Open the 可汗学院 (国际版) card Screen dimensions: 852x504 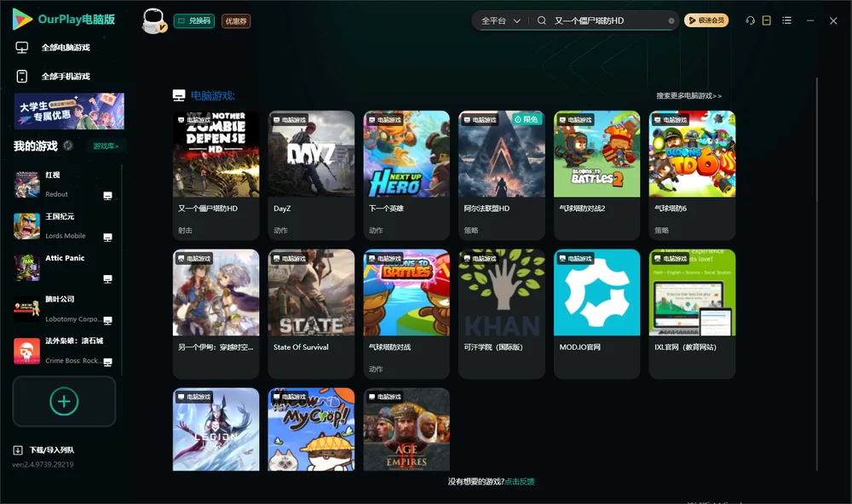coord(502,313)
